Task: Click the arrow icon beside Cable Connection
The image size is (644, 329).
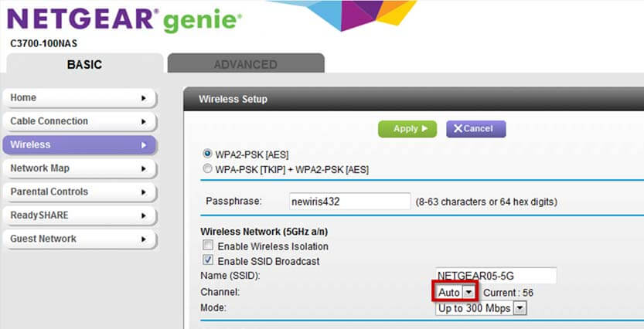Action: point(143,122)
